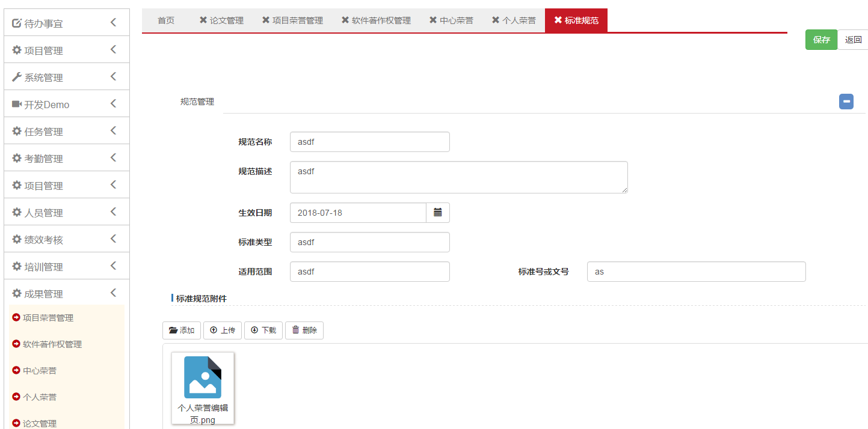Close the 项目荣誉管理 tab with its X
The height and width of the screenshot is (429, 868).
pos(266,20)
